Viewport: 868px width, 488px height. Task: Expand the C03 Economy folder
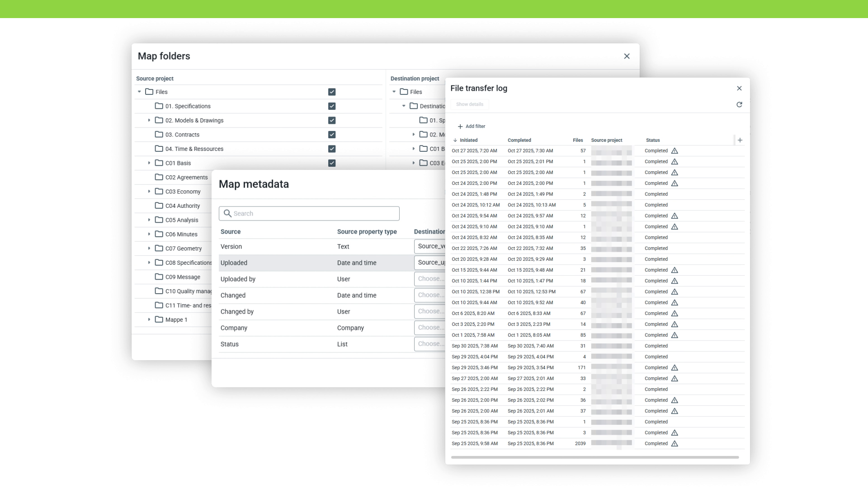pyautogui.click(x=150, y=191)
